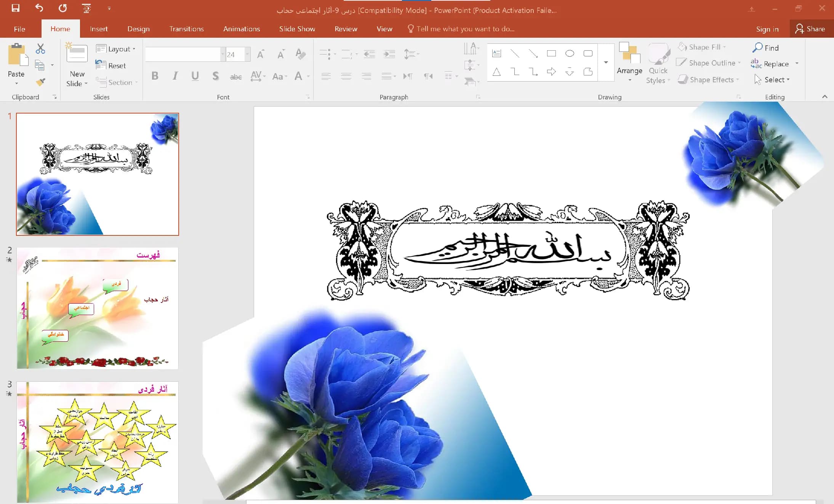Open the Customize Quick Access Toolbar arrow
Screen dimensions: 834x504
(109, 8)
